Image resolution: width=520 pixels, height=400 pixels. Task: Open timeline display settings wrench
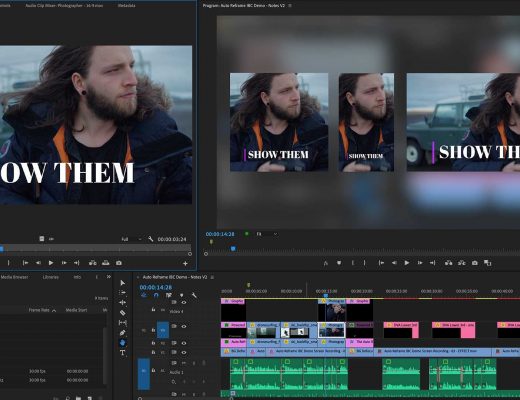click(194, 295)
